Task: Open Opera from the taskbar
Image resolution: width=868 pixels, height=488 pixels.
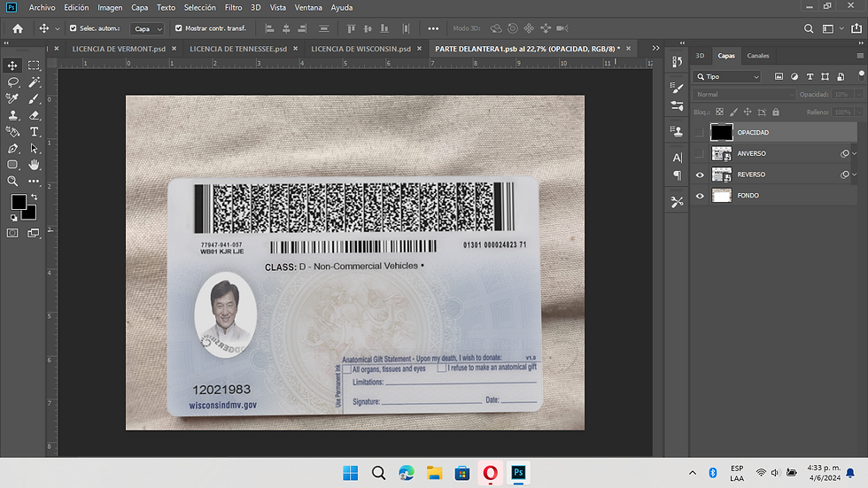Action: [x=490, y=473]
